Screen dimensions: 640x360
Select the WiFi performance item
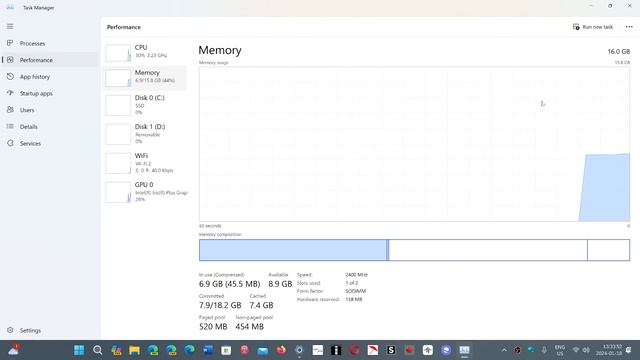click(x=145, y=163)
